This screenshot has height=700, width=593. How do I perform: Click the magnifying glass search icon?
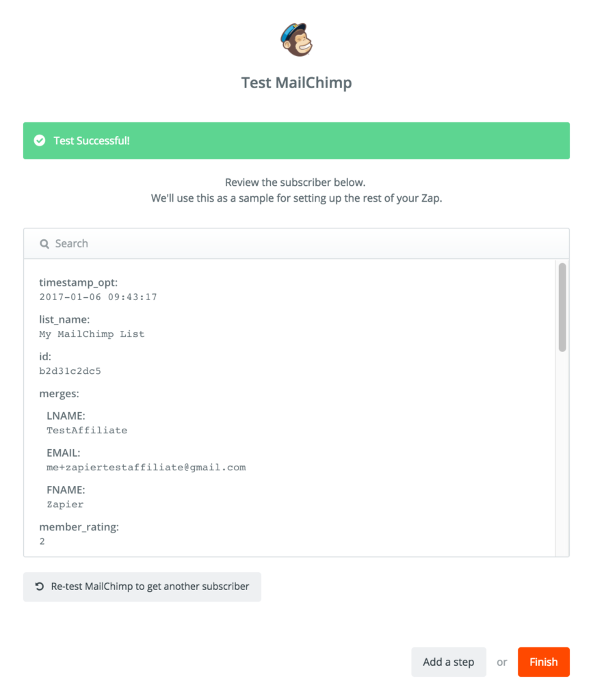tap(44, 243)
